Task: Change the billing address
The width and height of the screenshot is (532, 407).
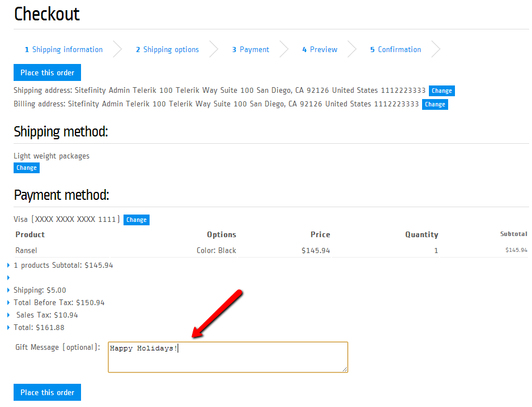Action: coord(435,104)
